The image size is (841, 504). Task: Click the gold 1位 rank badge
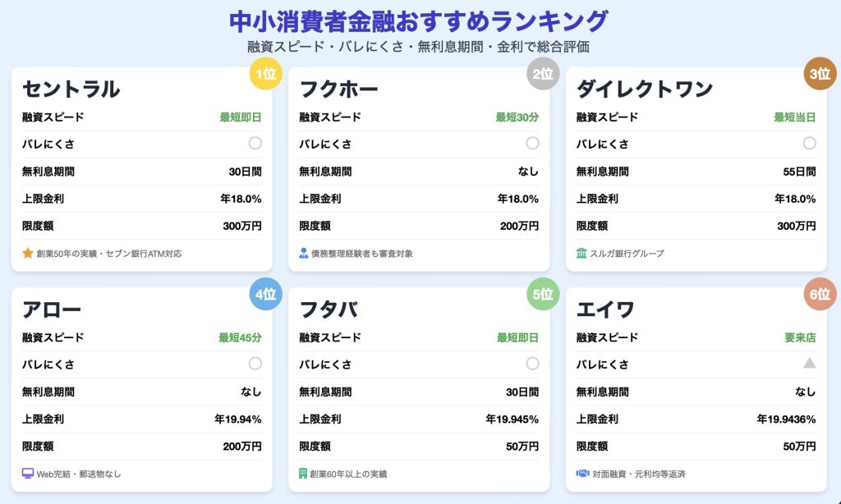265,73
